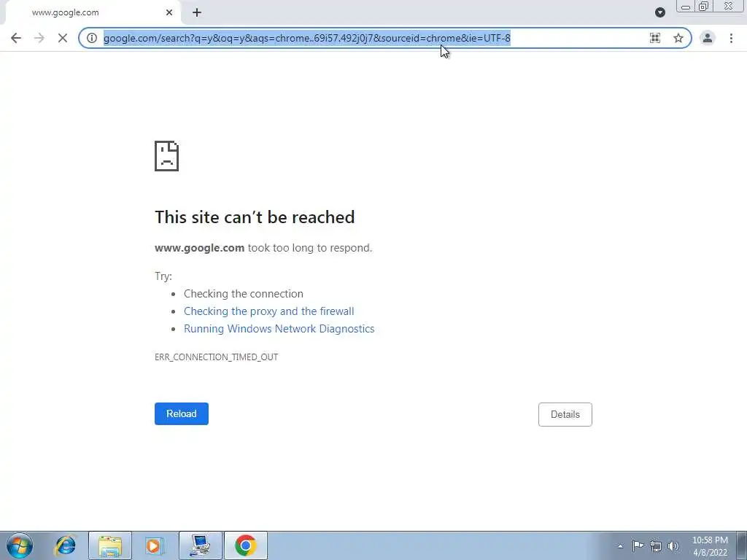Close the Chrome window

coord(729,7)
